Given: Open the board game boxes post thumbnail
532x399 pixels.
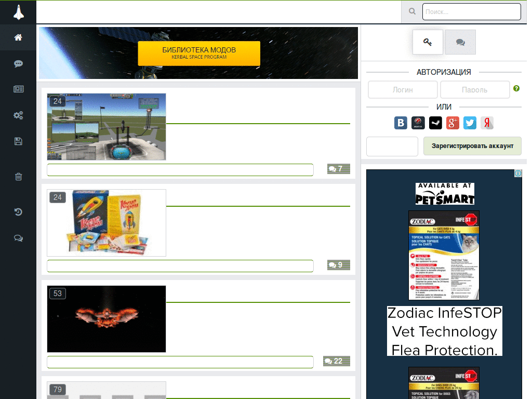Looking at the screenshot, I should pyautogui.click(x=107, y=223).
